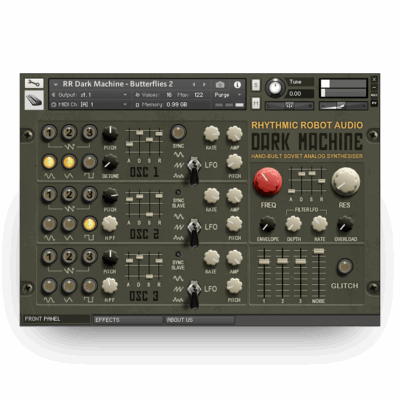Toggle OSC 2 octave button 3
The image size is (400, 400).
(x=89, y=195)
